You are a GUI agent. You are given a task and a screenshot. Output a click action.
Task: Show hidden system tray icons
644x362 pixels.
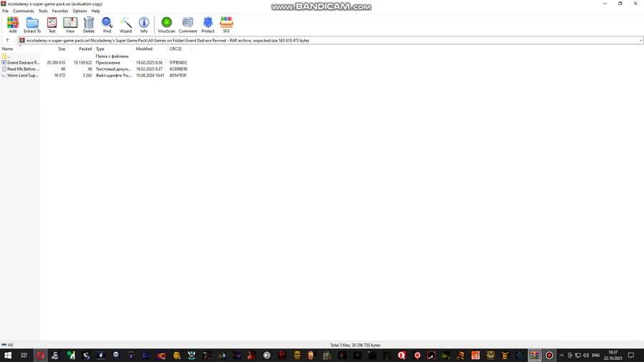click(562, 356)
